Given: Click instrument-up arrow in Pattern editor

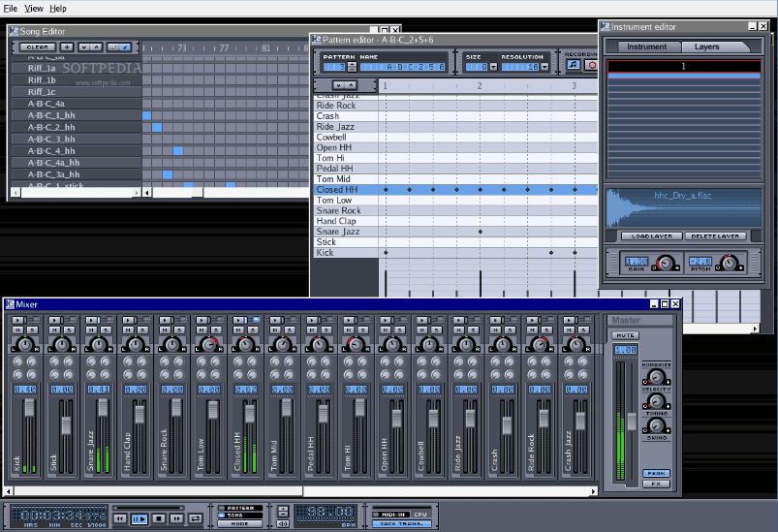Looking at the screenshot, I should (351, 85).
